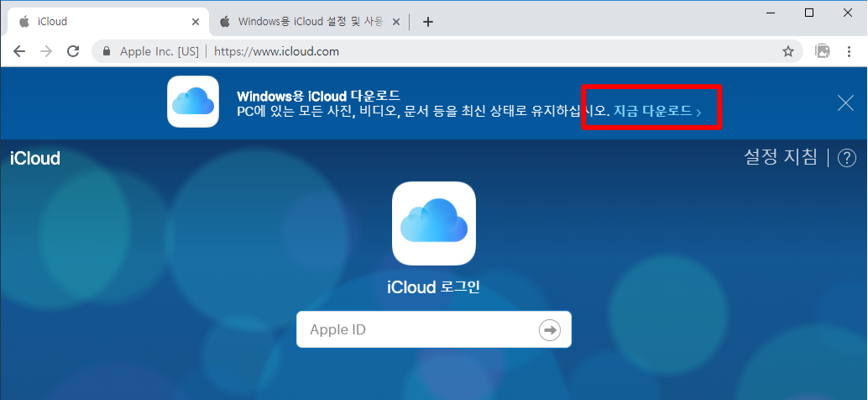Viewport: 868px width, 400px height.
Task: Click the address bar URL
Action: tap(276, 51)
